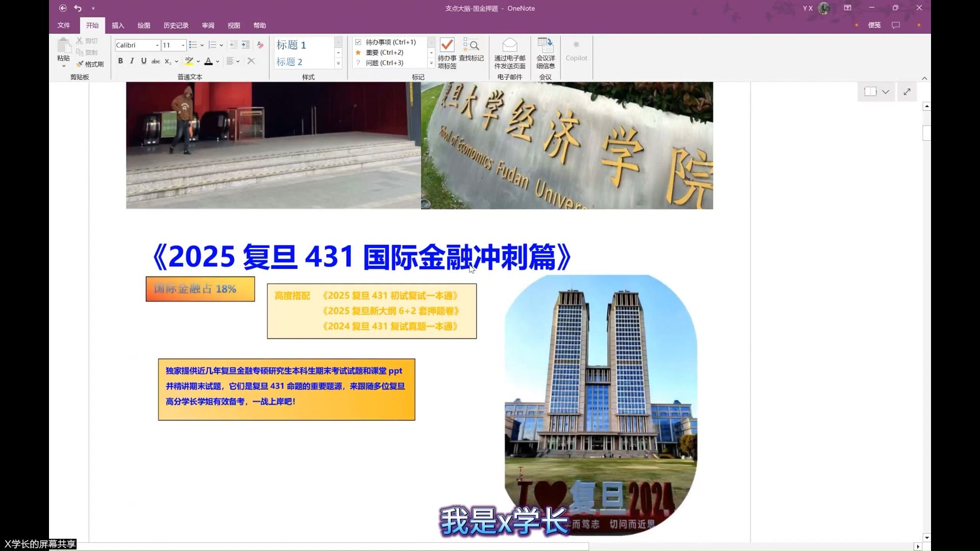Click the YX account profile picture

[824, 8]
